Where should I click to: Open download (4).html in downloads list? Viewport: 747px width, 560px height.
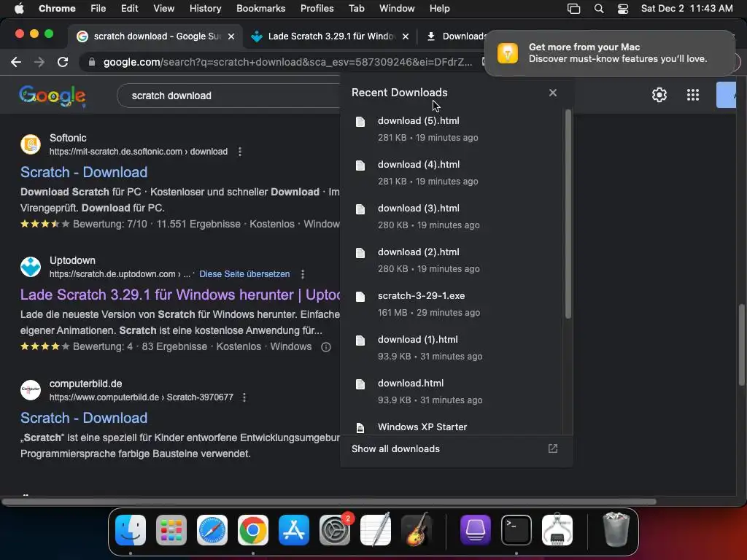(452, 173)
